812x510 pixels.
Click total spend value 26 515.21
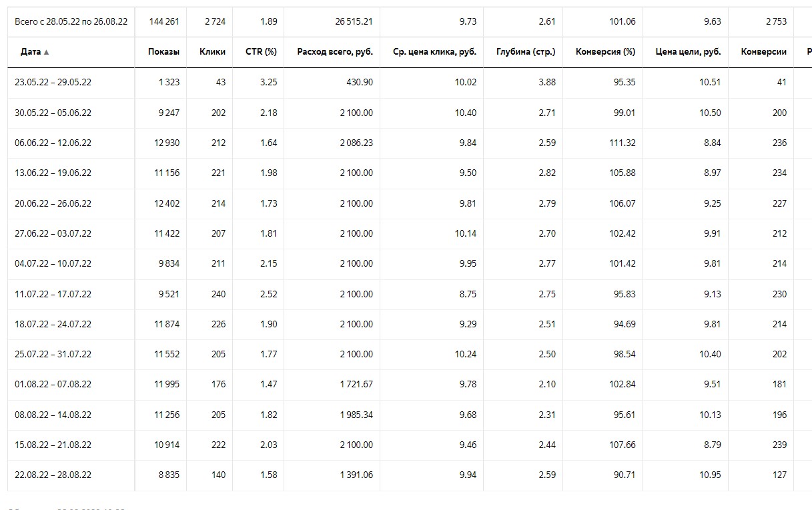[354, 21]
